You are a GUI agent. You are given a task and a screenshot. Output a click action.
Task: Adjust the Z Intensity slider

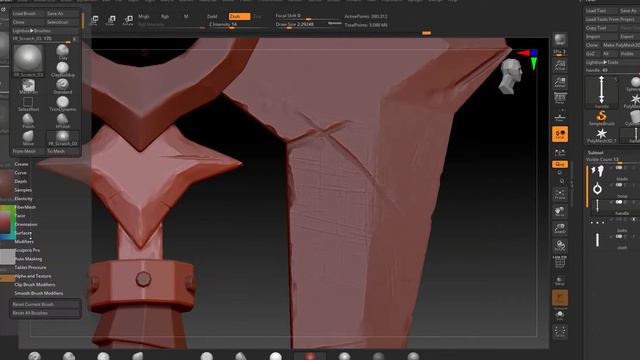click(239, 24)
